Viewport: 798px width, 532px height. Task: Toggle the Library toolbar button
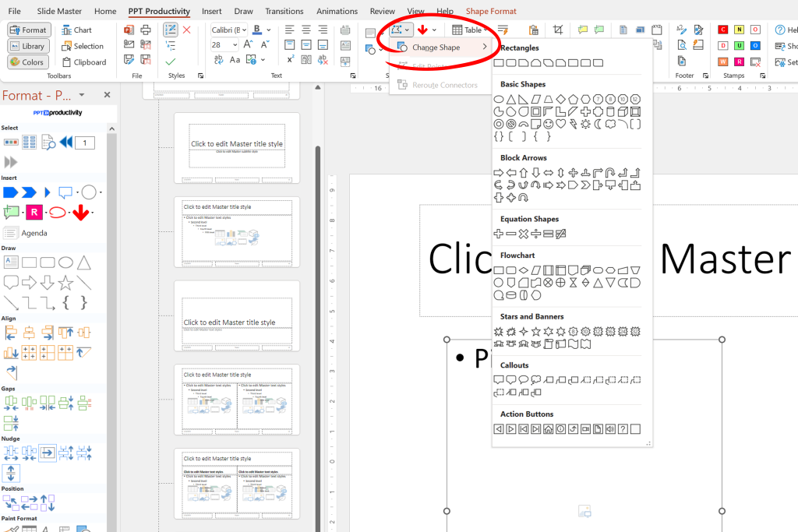tap(29, 46)
